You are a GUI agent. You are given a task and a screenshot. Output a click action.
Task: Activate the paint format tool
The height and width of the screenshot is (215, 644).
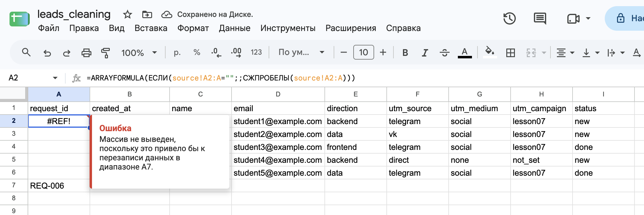tap(105, 53)
